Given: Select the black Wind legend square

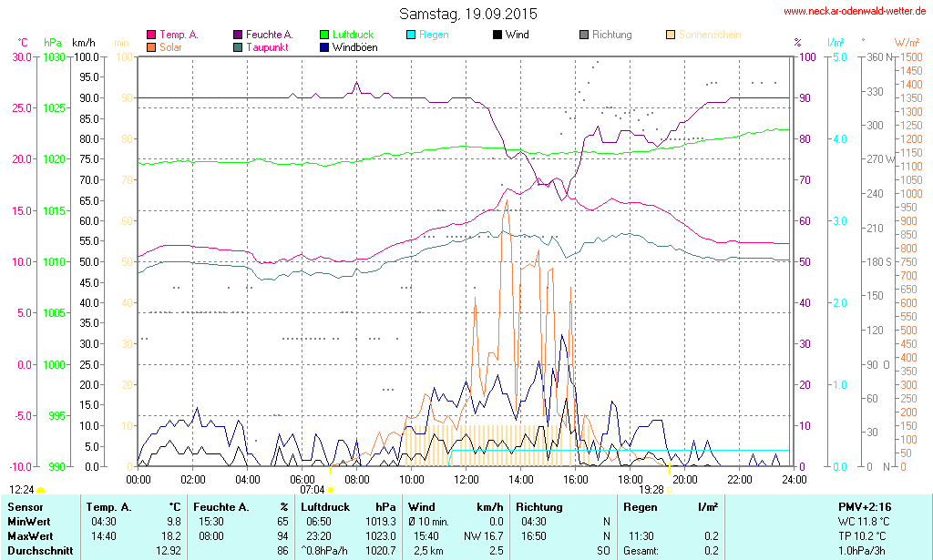Looking at the screenshot, I should tap(497, 35).
